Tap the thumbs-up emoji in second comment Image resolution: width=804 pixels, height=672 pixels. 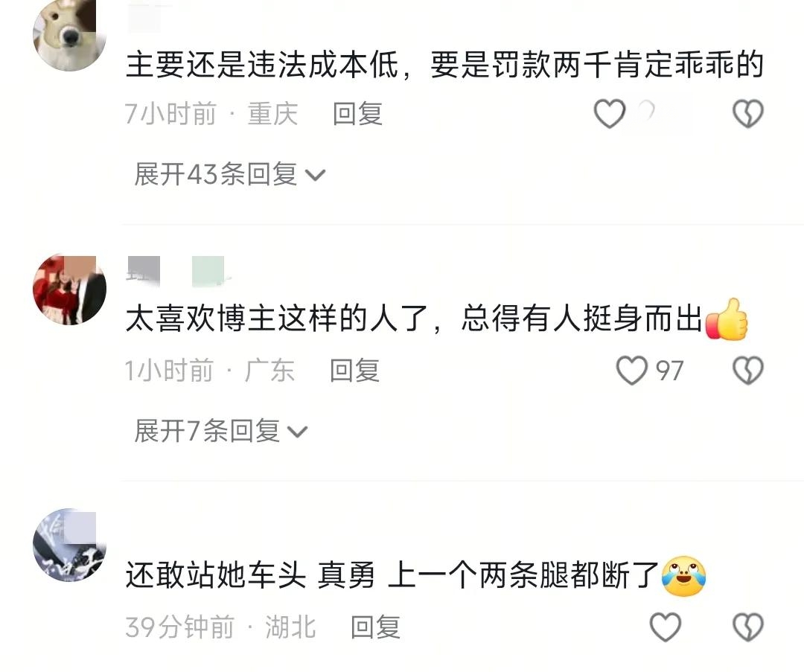[x=727, y=319]
